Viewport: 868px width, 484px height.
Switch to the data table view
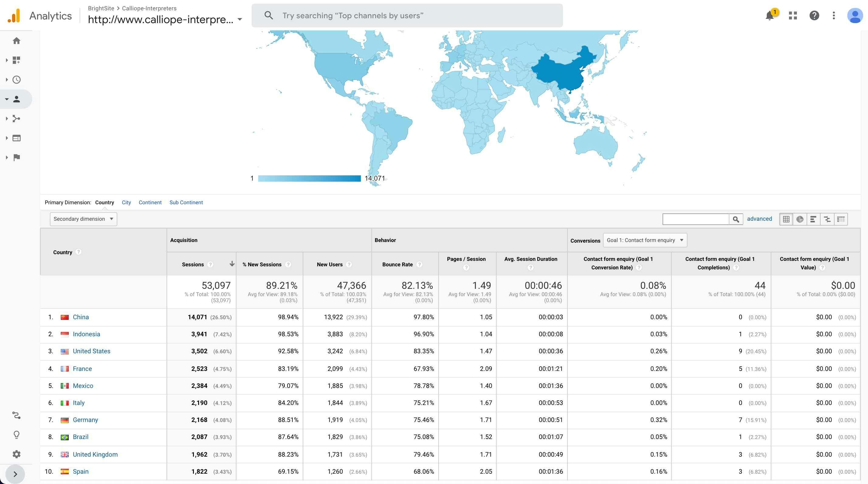(786, 219)
